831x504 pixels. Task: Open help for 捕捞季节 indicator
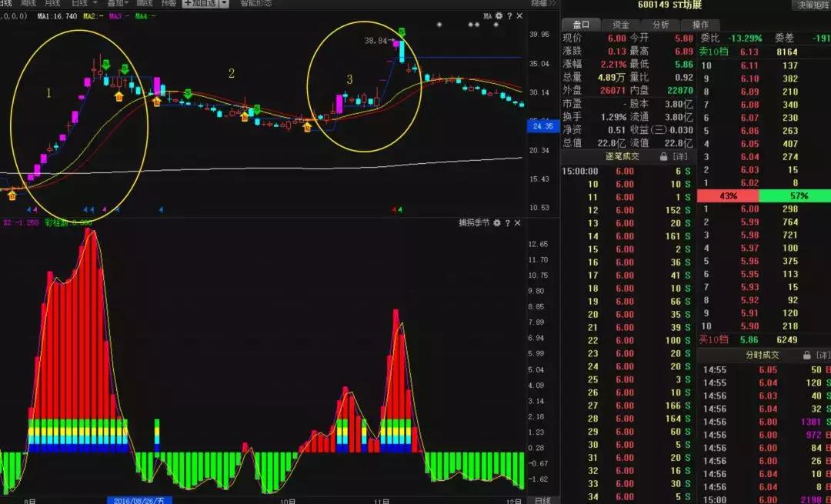click(x=507, y=223)
